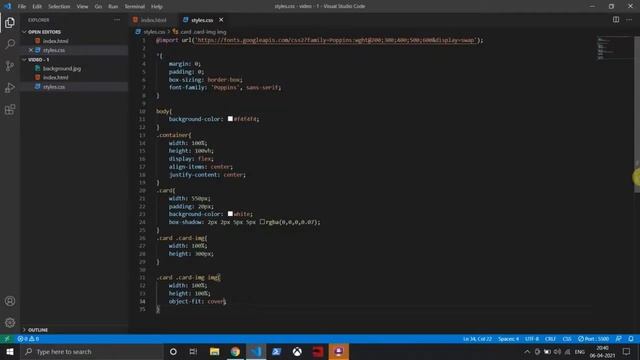This screenshot has width=640, height=360.
Task: Open the red app icon on taskbar
Action: click(318, 351)
